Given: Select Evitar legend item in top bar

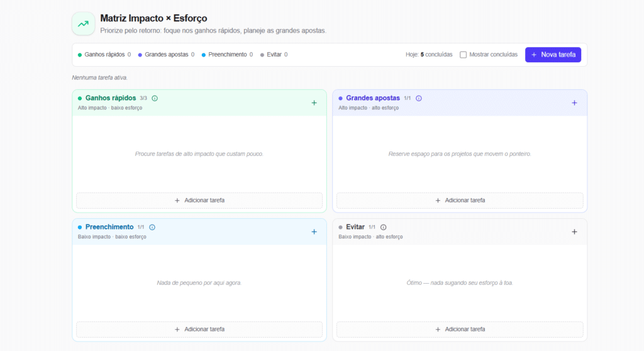Looking at the screenshot, I should (274, 55).
